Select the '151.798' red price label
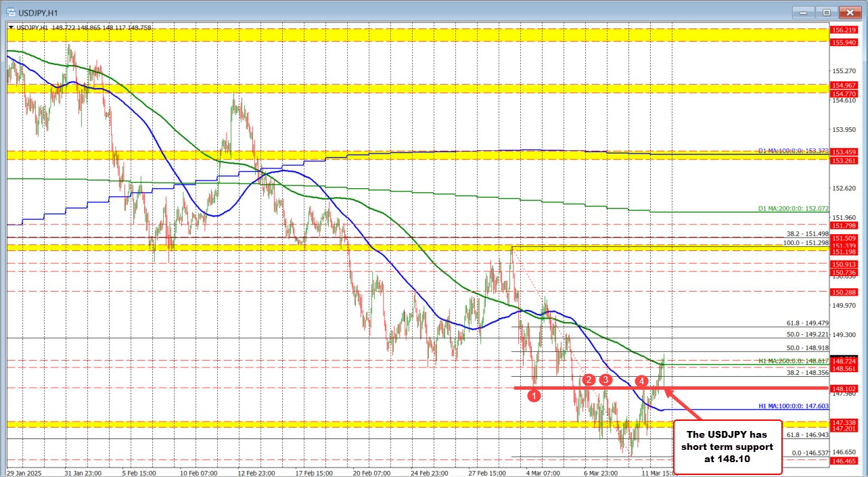This screenshot has width=868, height=477. [843, 225]
